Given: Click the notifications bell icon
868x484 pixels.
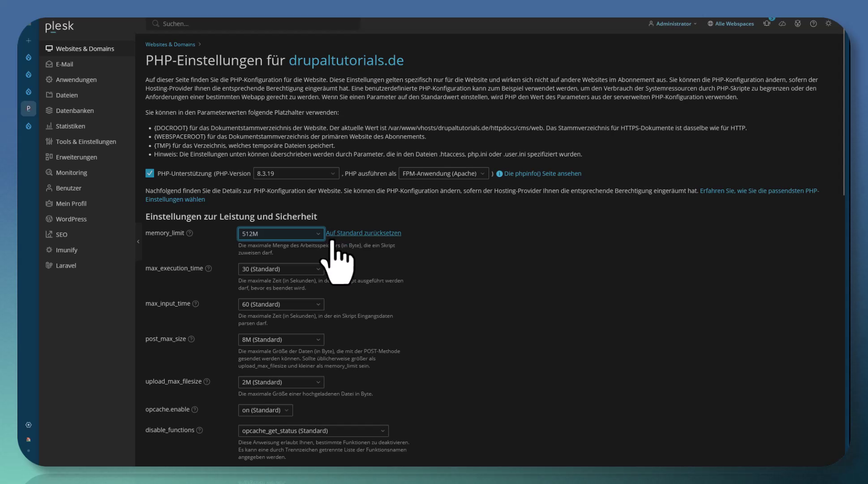Looking at the screenshot, I should point(767,24).
